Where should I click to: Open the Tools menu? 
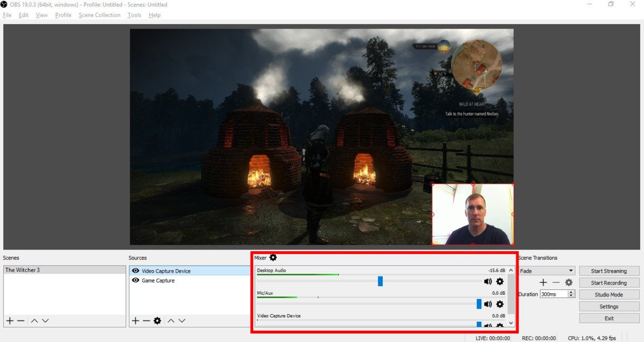[x=135, y=15]
